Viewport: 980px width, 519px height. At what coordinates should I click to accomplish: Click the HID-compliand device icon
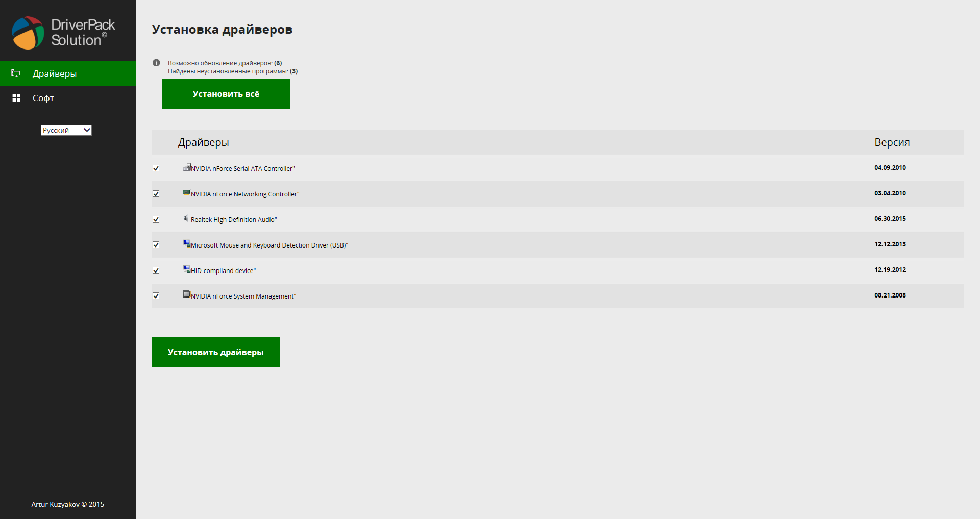187,269
